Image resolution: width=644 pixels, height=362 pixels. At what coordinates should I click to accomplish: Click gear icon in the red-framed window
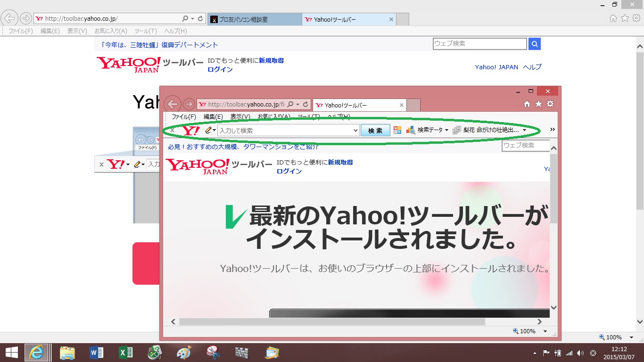[x=550, y=104]
